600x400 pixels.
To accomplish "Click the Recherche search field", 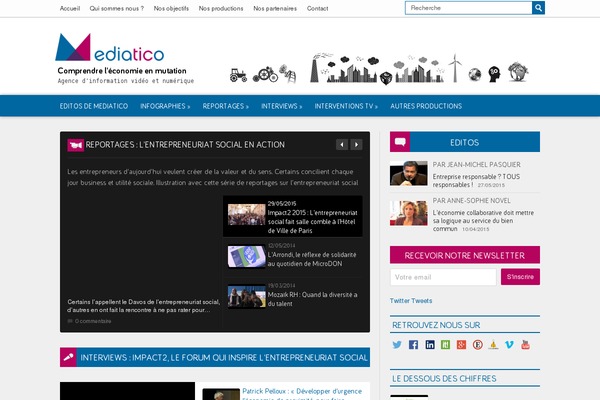I will (x=468, y=8).
